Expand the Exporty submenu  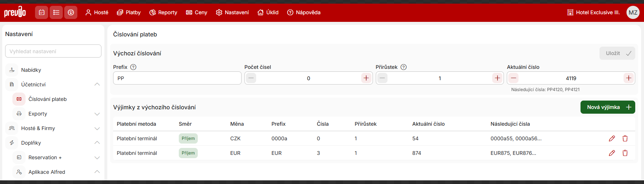click(x=97, y=114)
